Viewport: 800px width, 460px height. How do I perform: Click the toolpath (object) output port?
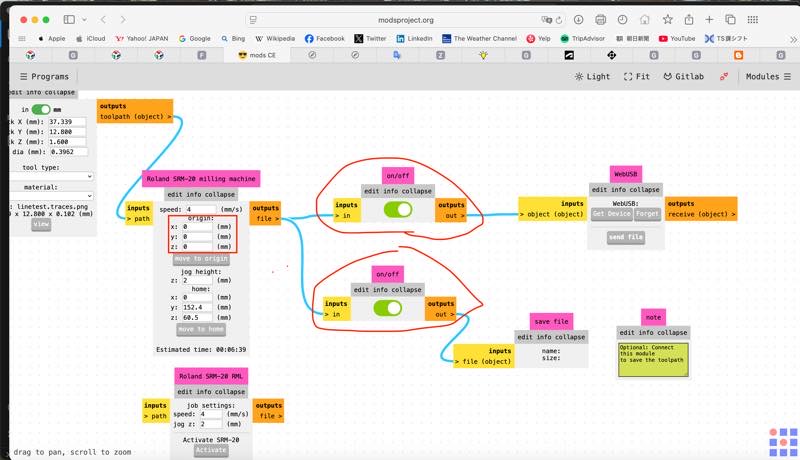[135, 117]
